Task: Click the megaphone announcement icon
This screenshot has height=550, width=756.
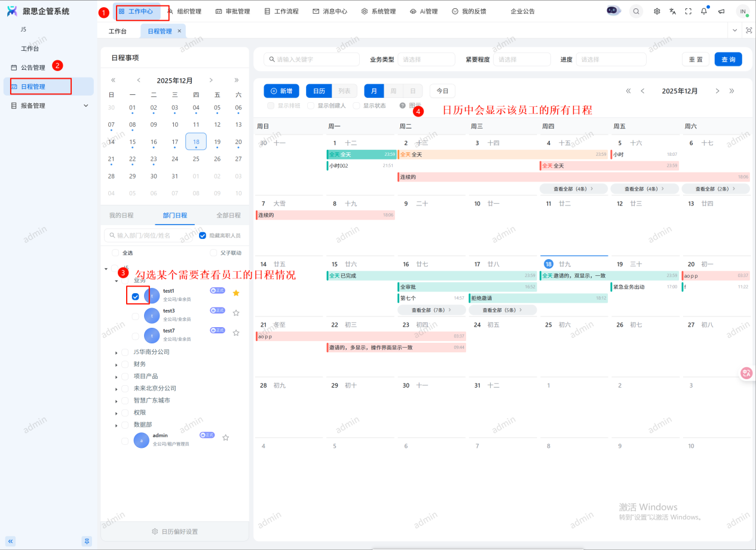Action: 721,11
